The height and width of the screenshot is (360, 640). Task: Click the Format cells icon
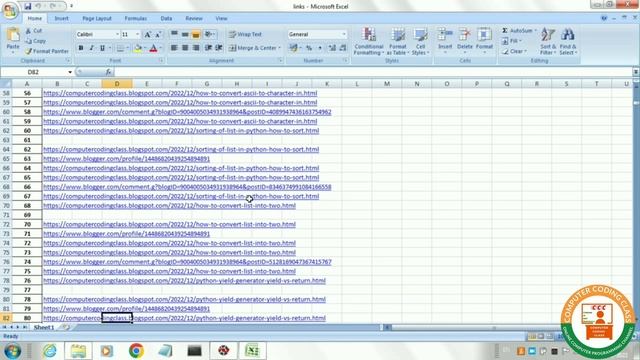(484, 35)
